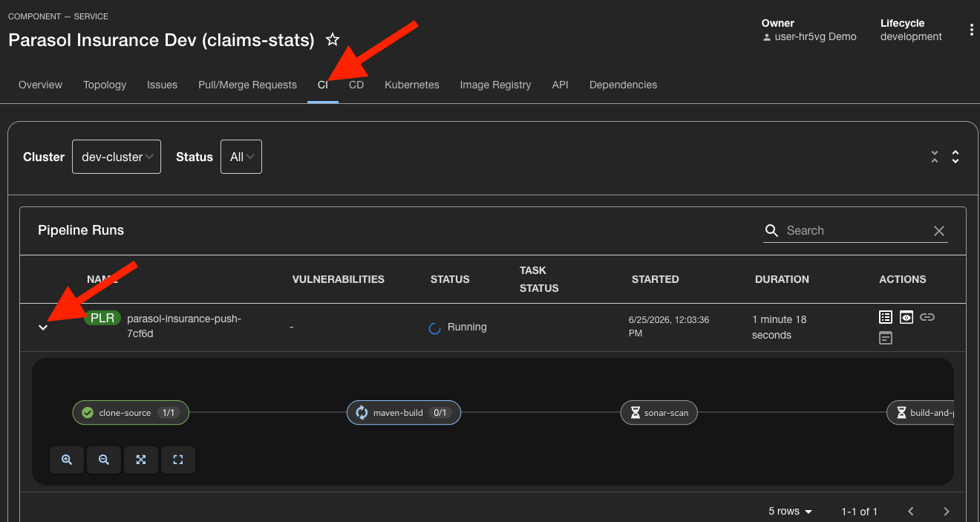Screen dimensions: 980x522
Task: Click the 0/1 badge on maven-build
Action: pos(440,413)
